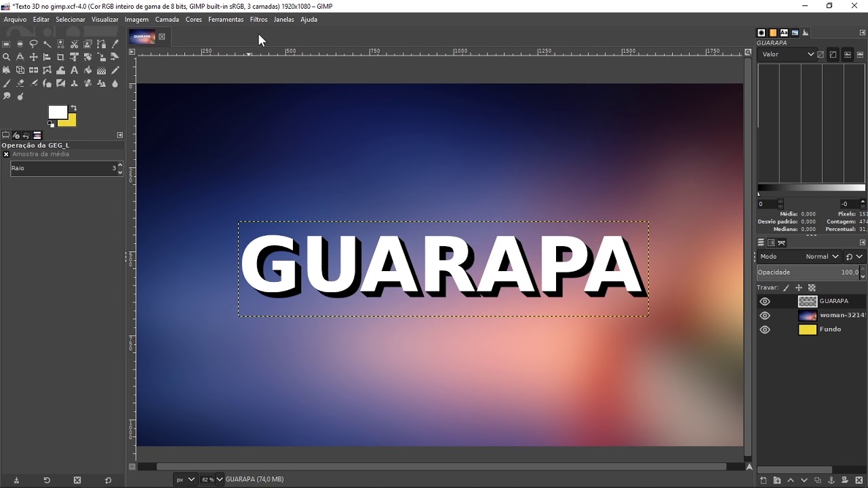The height and width of the screenshot is (488, 868).
Task: Switch to the Paths tab
Action: coord(781,243)
